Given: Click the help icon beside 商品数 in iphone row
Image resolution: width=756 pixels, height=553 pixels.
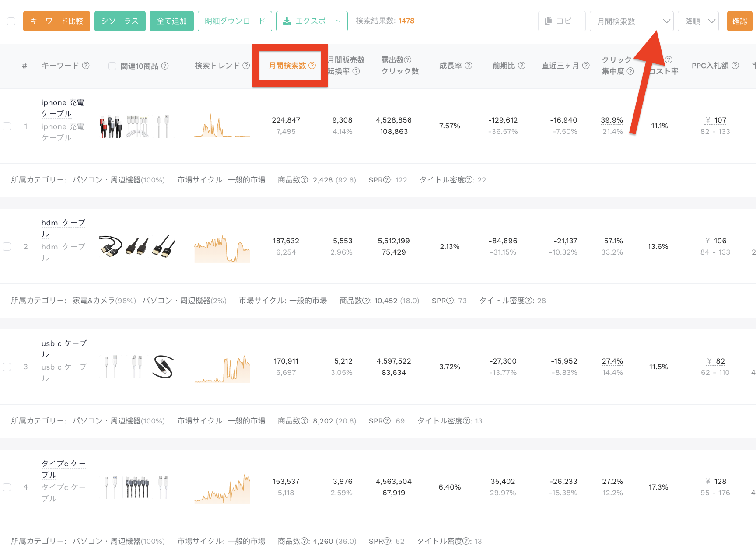Looking at the screenshot, I should [x=304, y=180].
